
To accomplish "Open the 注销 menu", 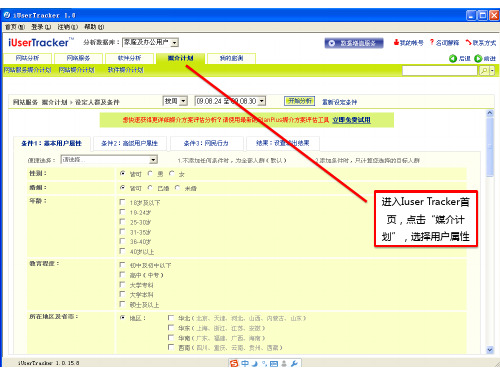I will coord(68,27).
